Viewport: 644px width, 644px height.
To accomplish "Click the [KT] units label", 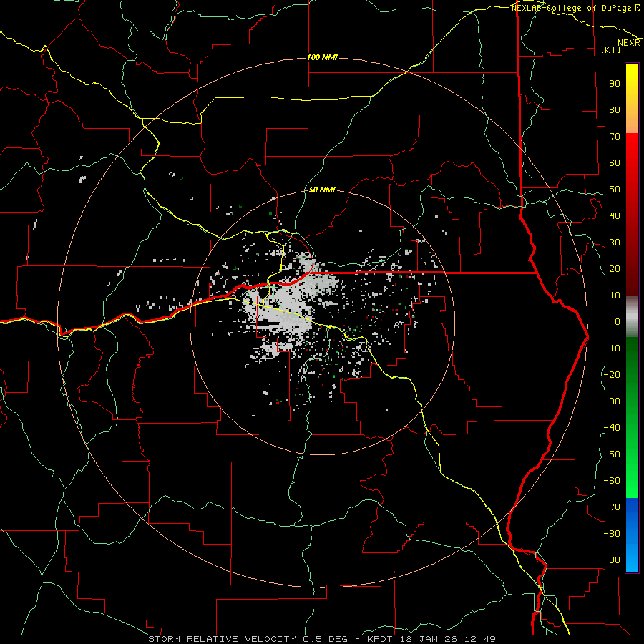I will point(611,49).
